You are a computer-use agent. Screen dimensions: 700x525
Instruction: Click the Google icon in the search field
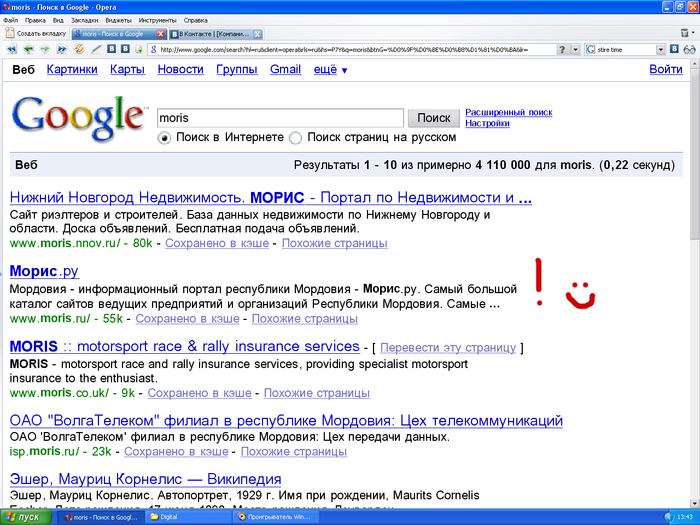[x=590, y=50]
